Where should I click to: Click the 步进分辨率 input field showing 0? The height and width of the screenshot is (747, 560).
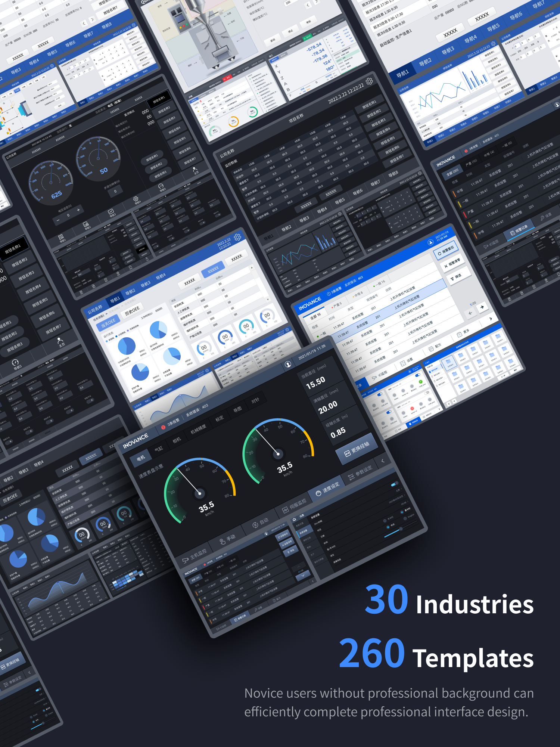click(115, 191)
